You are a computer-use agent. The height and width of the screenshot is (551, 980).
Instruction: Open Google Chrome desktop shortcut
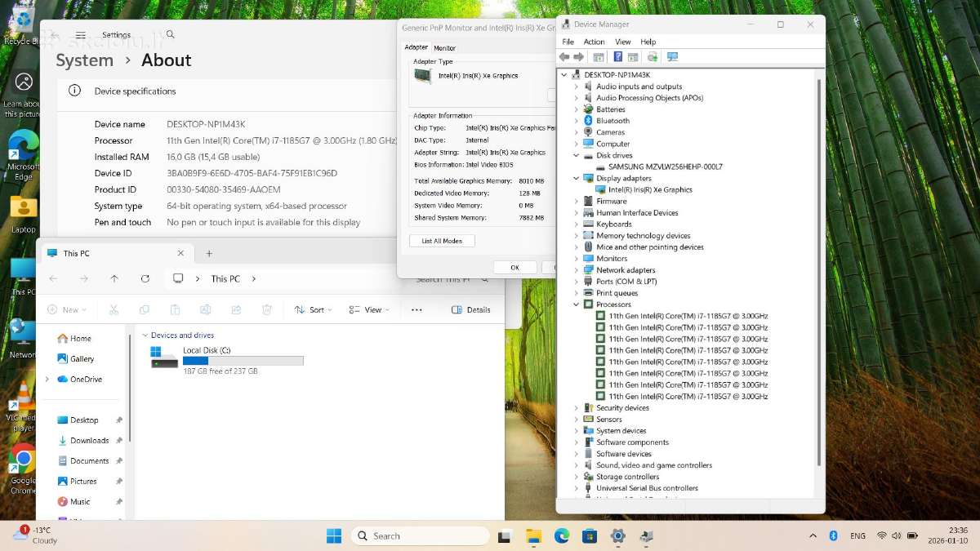point(23,469)
